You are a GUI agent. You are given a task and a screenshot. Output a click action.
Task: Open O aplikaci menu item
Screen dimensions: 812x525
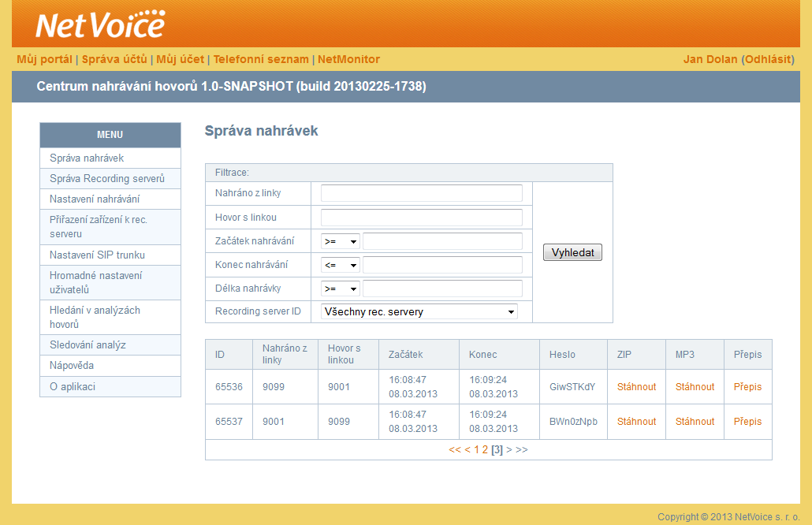pyautogui.click(x=110, y=387)
